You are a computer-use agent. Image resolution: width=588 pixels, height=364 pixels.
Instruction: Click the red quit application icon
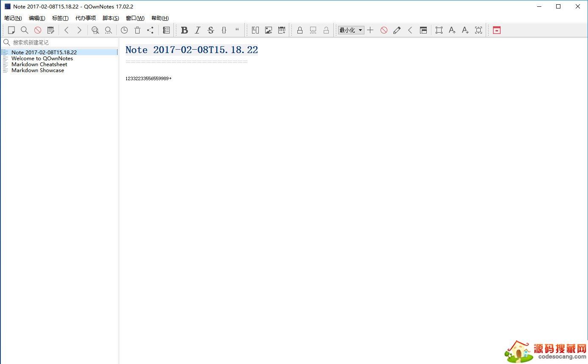click(x=497, y=30)
